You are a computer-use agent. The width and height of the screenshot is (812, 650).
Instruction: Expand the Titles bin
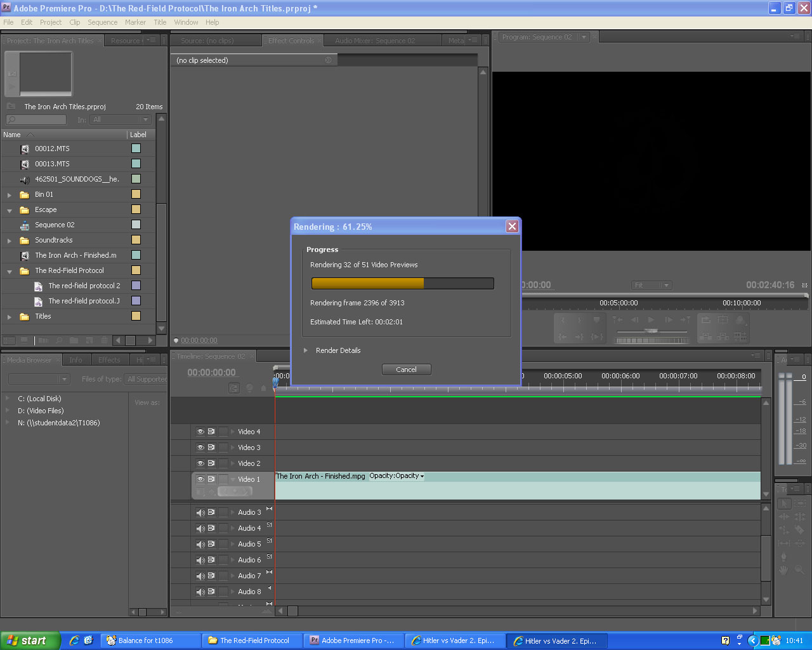coord(9,317)
